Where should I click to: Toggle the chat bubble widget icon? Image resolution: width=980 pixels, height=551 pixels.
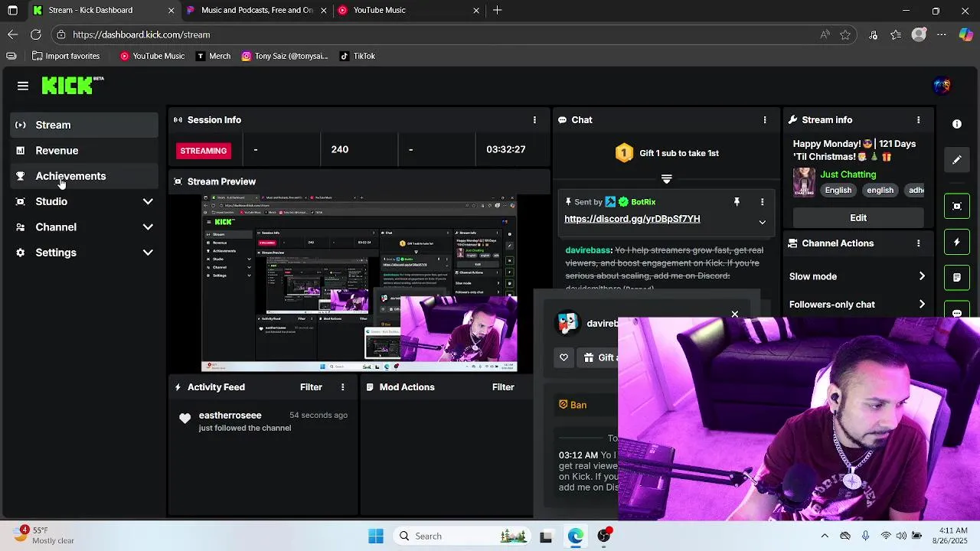956,312
